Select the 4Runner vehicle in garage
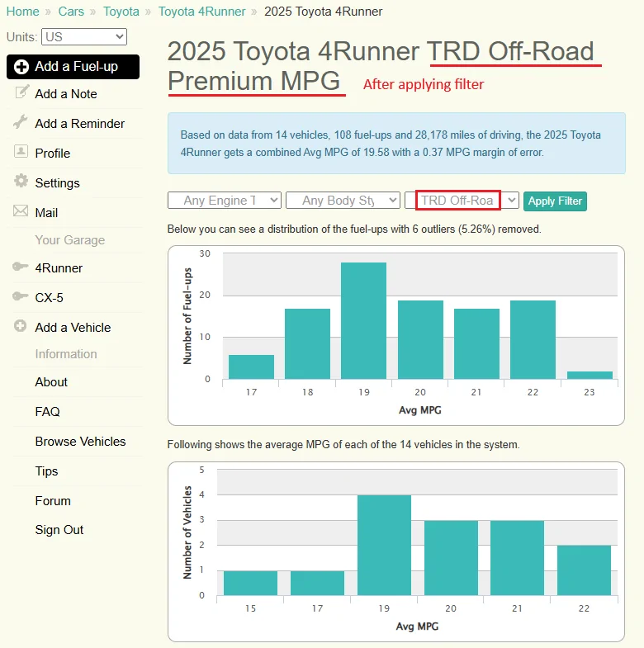The width and height of the screenshot is (644, 648). click(59, 268)
